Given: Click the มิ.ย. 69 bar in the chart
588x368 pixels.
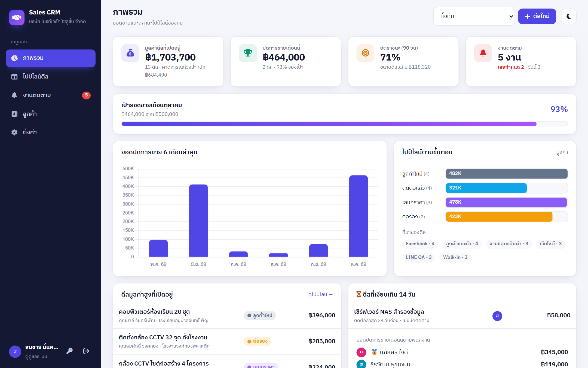Looking at the screenshot, I should (x=198, y=221).
